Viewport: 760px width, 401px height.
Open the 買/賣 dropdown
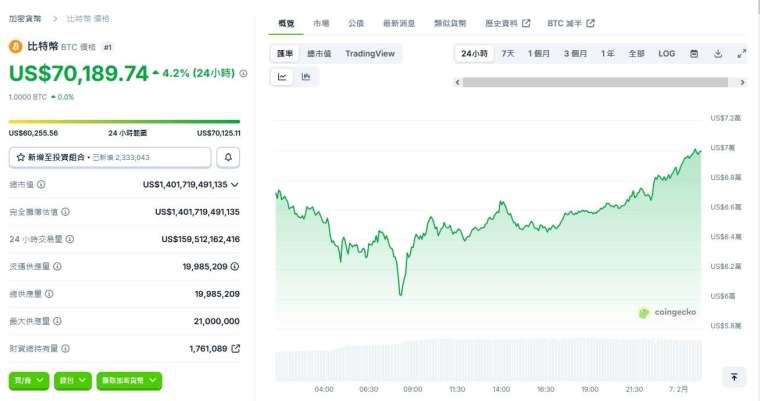29,380
